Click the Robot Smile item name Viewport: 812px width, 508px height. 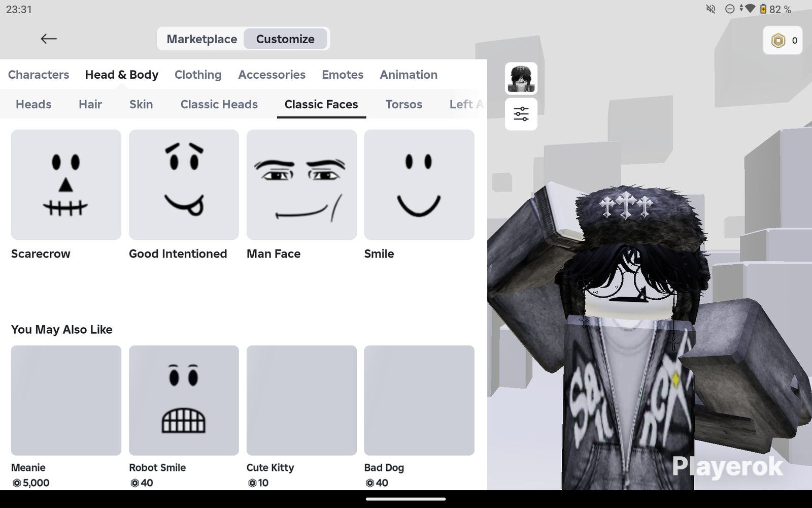(x=157, y=467)
